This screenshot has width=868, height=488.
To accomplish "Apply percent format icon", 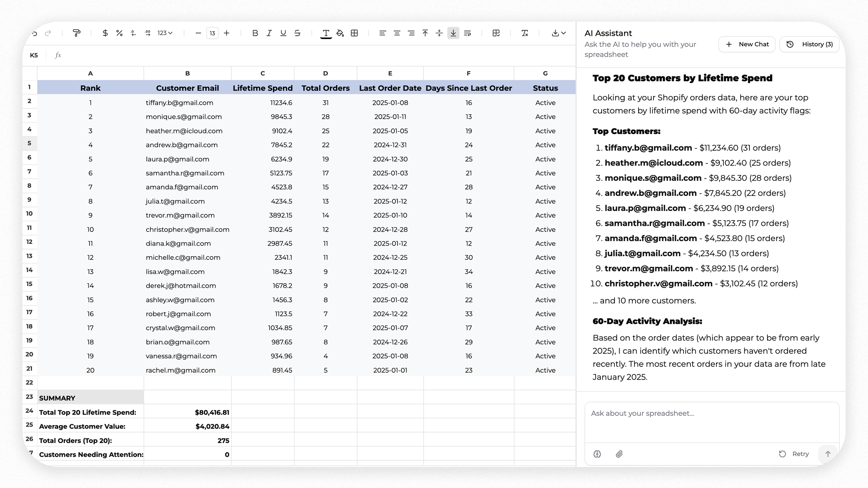I will pyautogui.click(x=119, y=33).
